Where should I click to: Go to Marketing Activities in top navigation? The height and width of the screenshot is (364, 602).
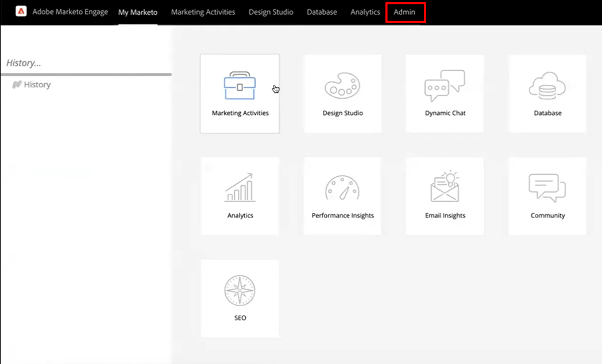(x=203, y=12)
